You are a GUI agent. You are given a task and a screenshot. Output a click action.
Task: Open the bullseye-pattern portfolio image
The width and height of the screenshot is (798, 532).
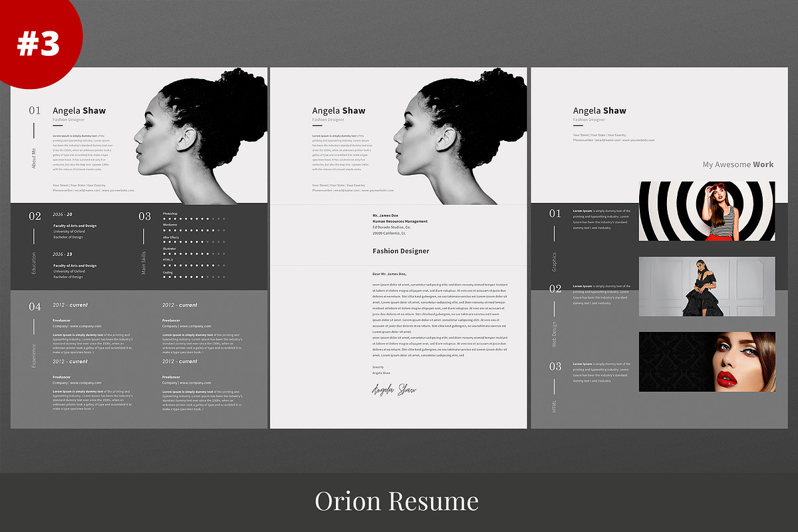pyautogui.click(x=707, y=211)
